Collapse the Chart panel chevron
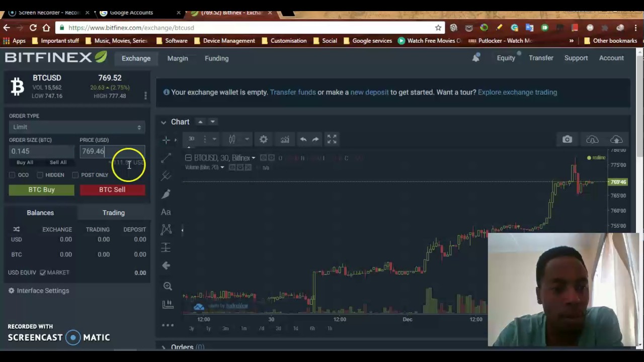 pos(164,122)
